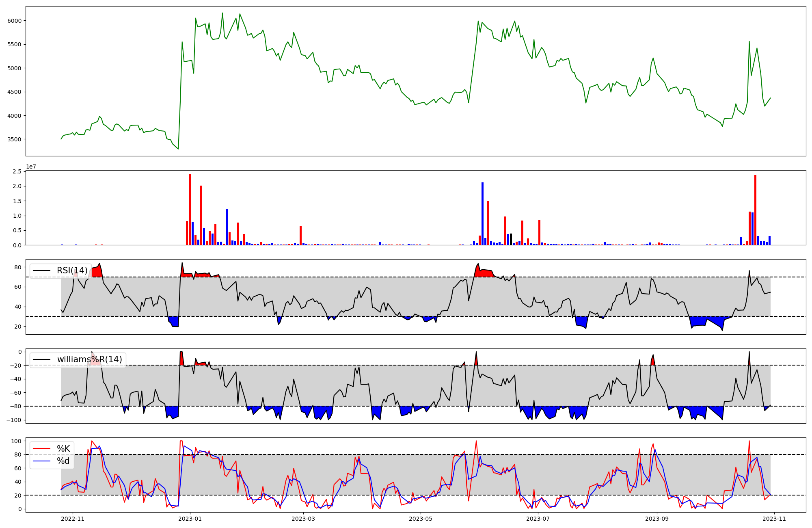Click the tall red volume bar near 2023-11

[x=755, y=210]
